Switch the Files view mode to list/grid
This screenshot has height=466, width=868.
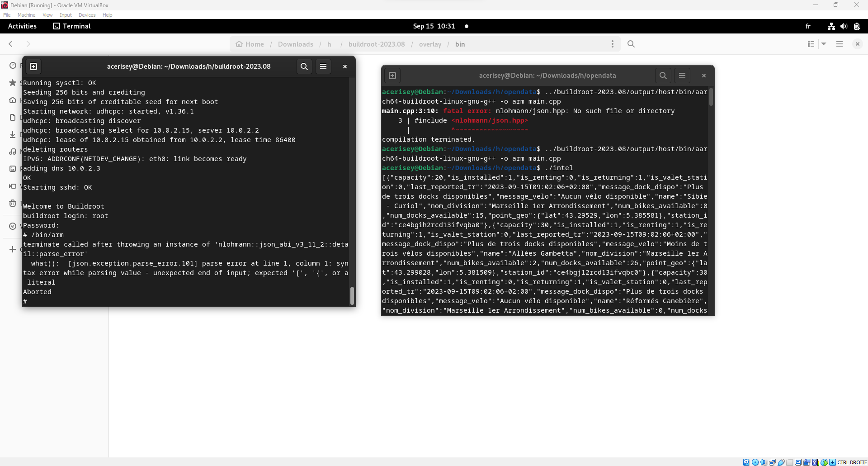pyautogui.click(x=811, y=44)
